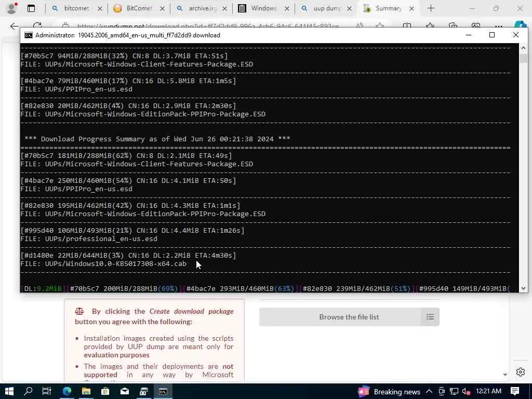This screenshot has width=532, height=399.
Task: Click the #995d40 106MiB/493MiB progress line
Action: (132, 230)
